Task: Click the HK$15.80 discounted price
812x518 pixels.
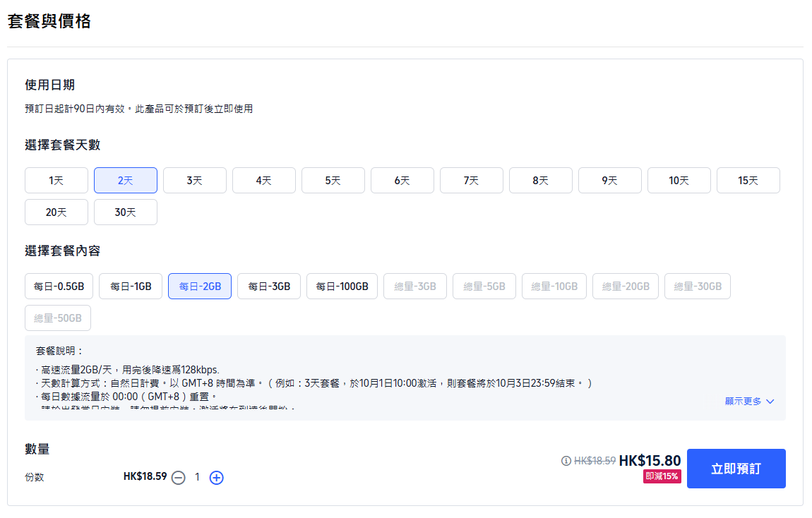Action: point(650,461)
